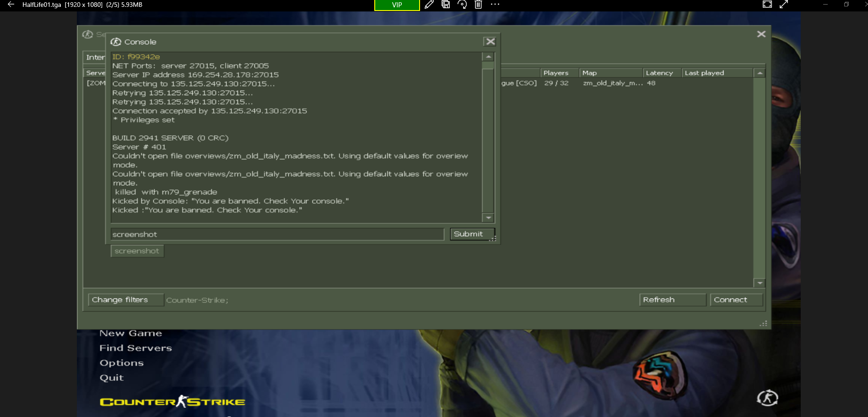Click the diagonal arrows fullscreen icon

(x=784, y=5)
